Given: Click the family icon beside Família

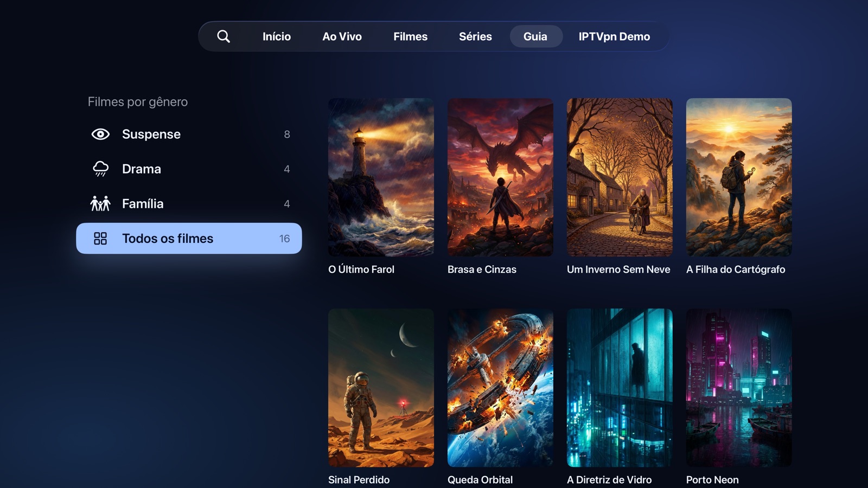Looking at the screenshot, I should coord(100,203).
